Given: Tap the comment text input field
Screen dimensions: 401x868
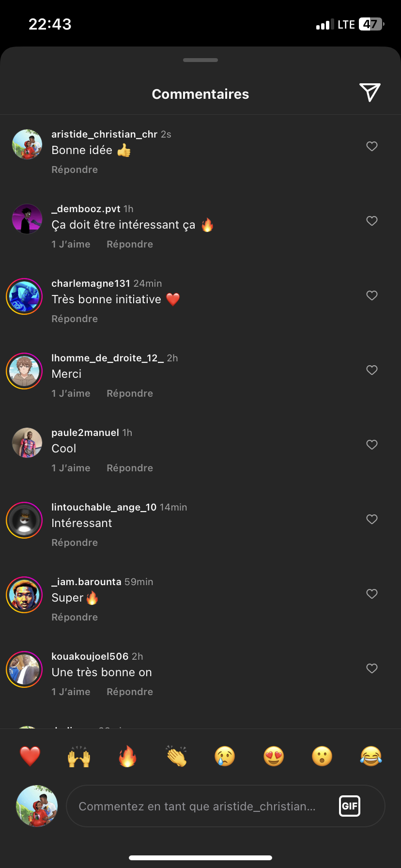Looking at the screenshot, I should [x=199, y=806].
